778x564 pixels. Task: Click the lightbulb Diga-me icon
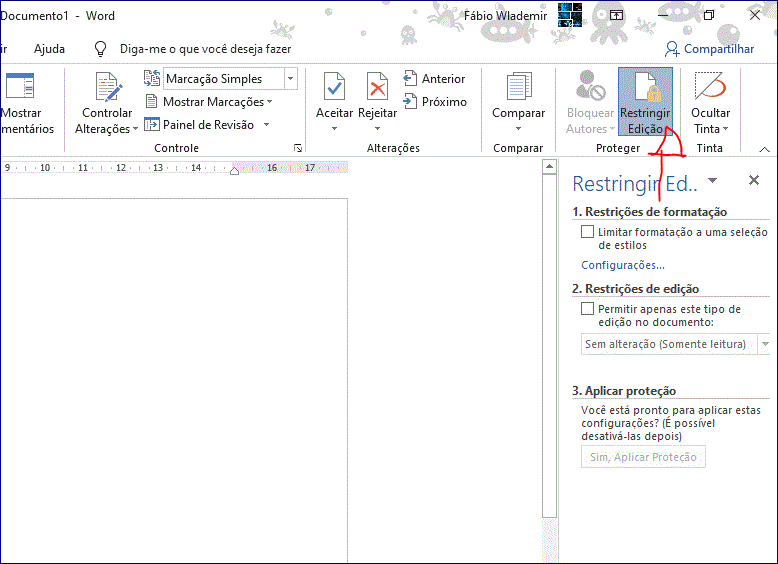click(x=101, y=49)
